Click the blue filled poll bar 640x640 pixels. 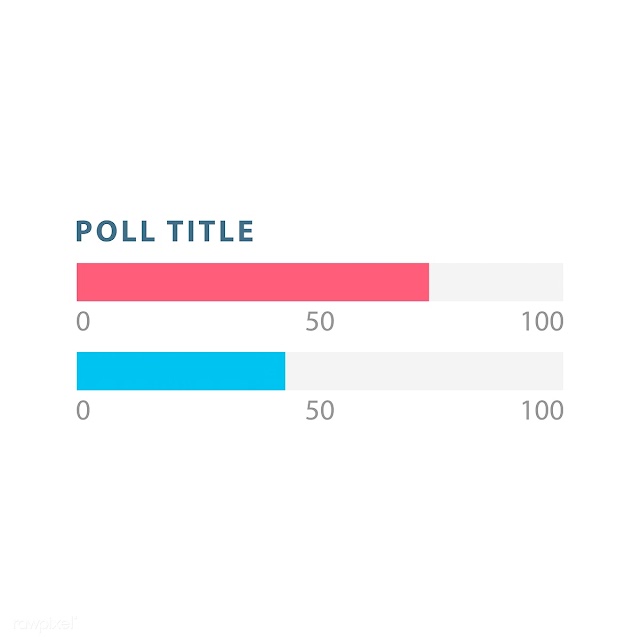point(181,371)
